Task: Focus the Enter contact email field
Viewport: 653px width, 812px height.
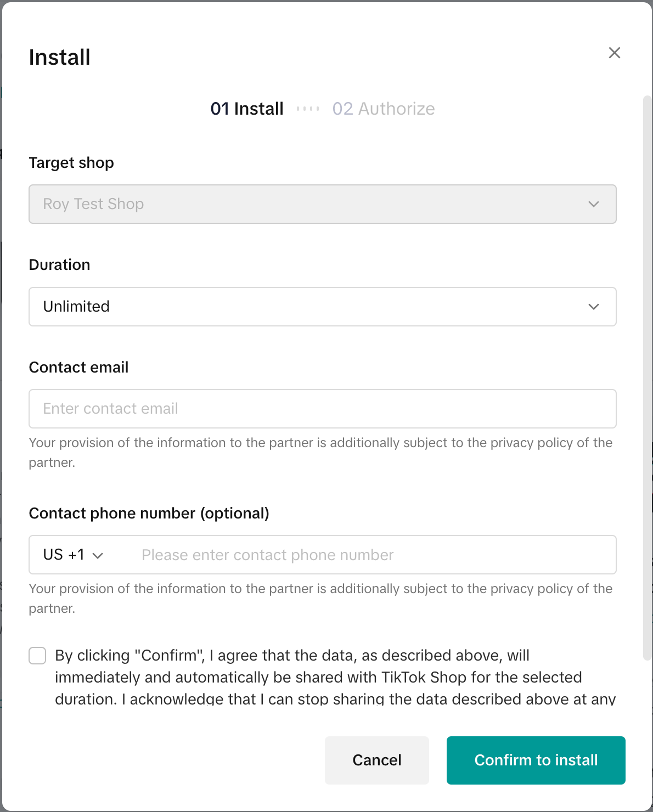Action: point(322,409)
